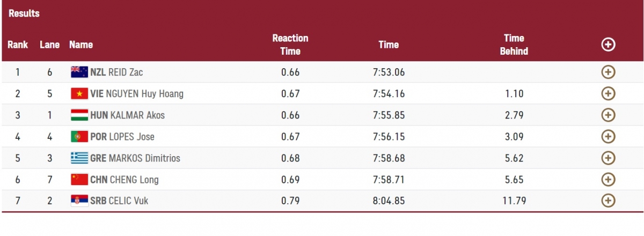The height and width of the screenshot is (236, 644).
Task: Expand details for CHENG Long row
Action: tap(608, 179)
